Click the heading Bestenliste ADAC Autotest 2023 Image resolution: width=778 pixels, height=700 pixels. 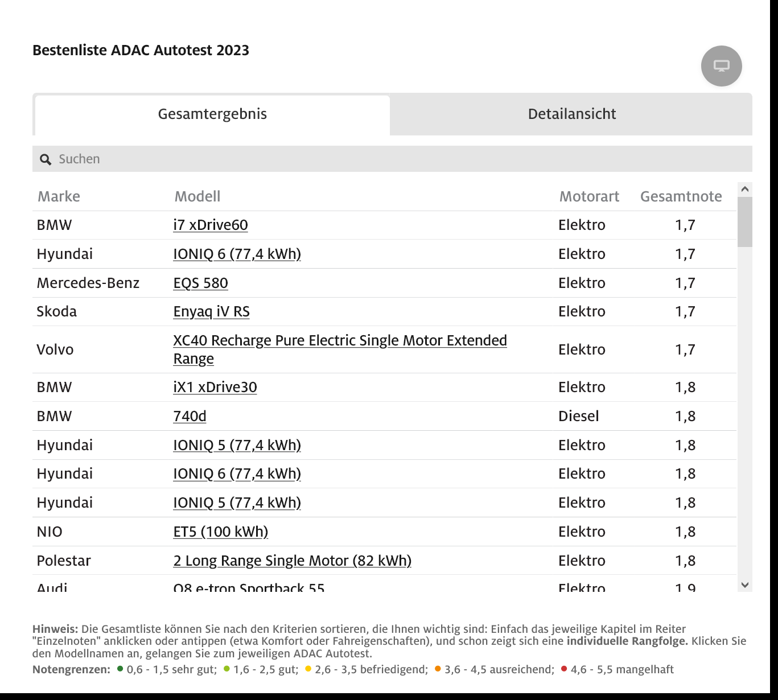pyautogui.click(x=141, y=50)
